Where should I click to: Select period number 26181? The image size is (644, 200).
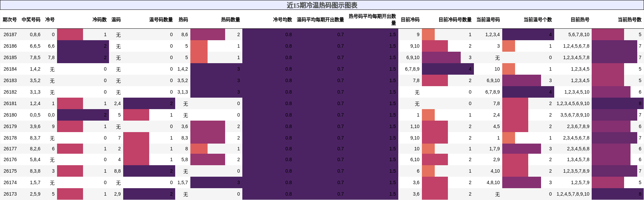coord(10,103)
